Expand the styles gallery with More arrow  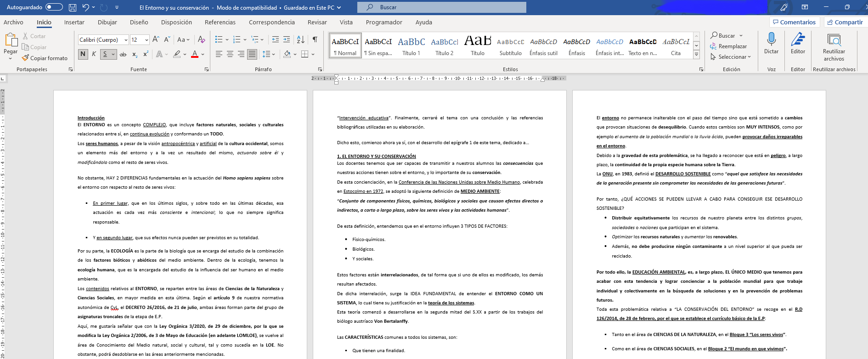tap(697, 55)
